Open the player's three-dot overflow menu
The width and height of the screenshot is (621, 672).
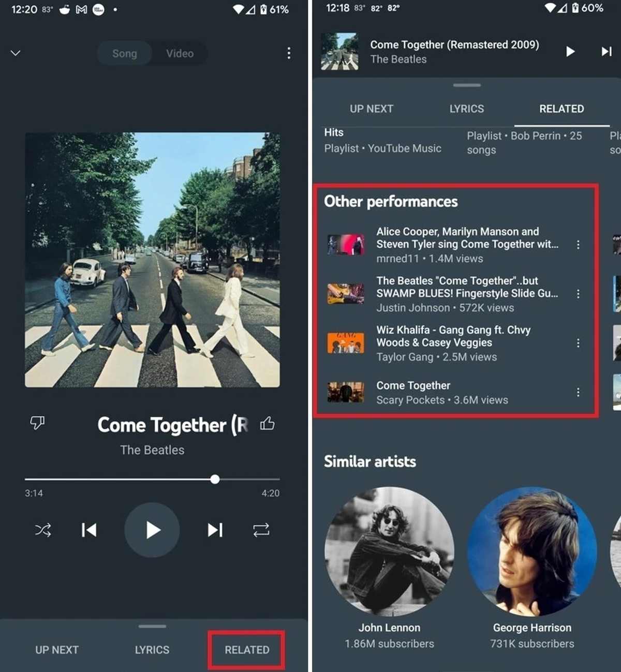pos(289,53)
